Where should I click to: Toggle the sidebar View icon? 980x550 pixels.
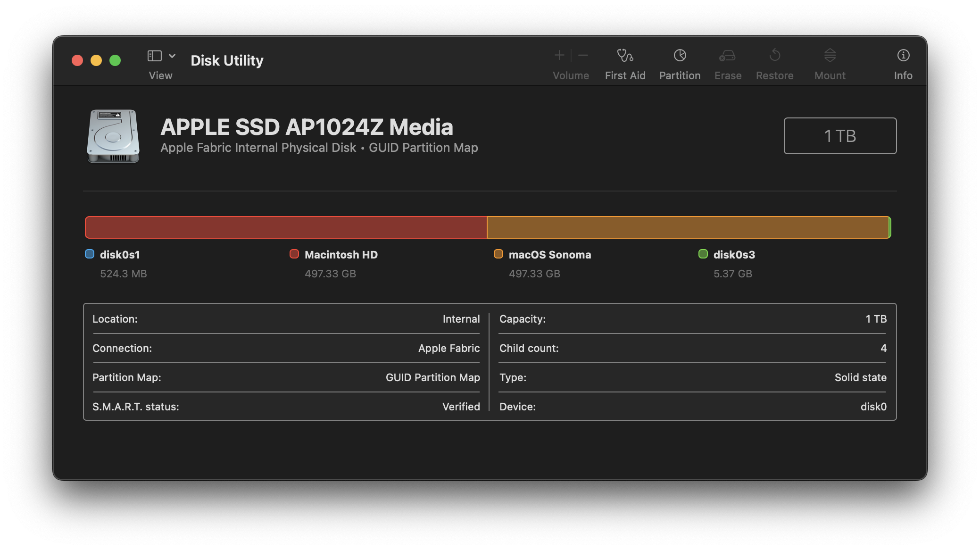tap(155, 56)
